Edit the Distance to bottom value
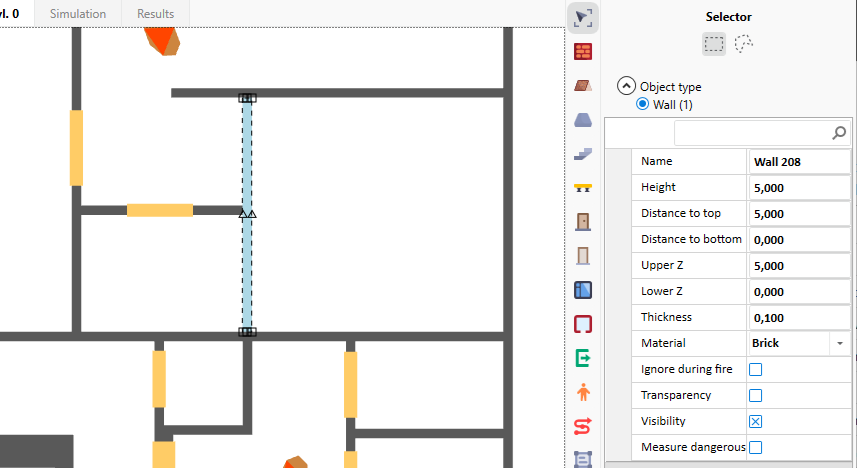The image size is (857, 468). point(799,240)
